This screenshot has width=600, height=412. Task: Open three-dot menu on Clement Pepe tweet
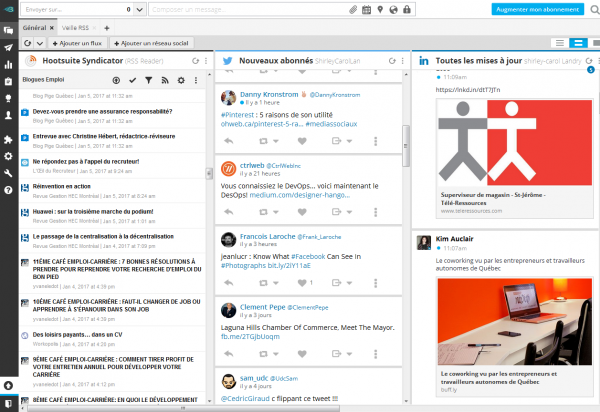(375, 354)
